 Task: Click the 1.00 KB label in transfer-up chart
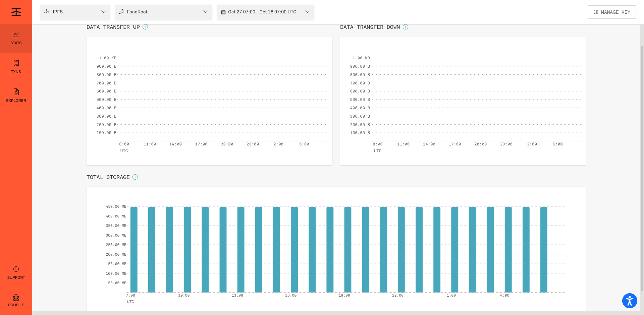coord(108,58)
